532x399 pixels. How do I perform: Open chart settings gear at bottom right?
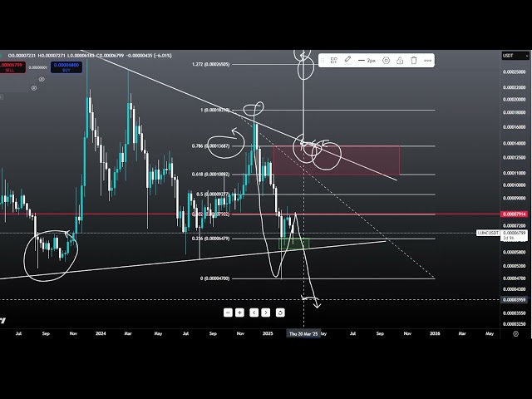click(515, 333)
